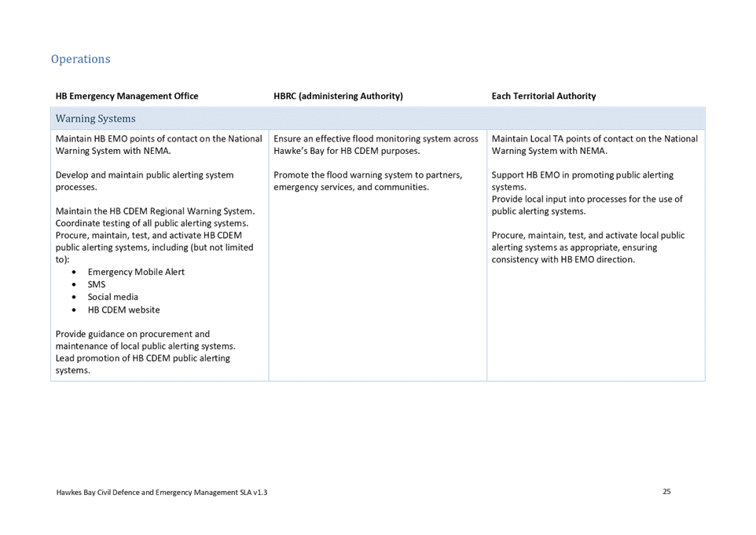
Task: Select the Develop and maintain public alerting text
Action: point(144,181)
